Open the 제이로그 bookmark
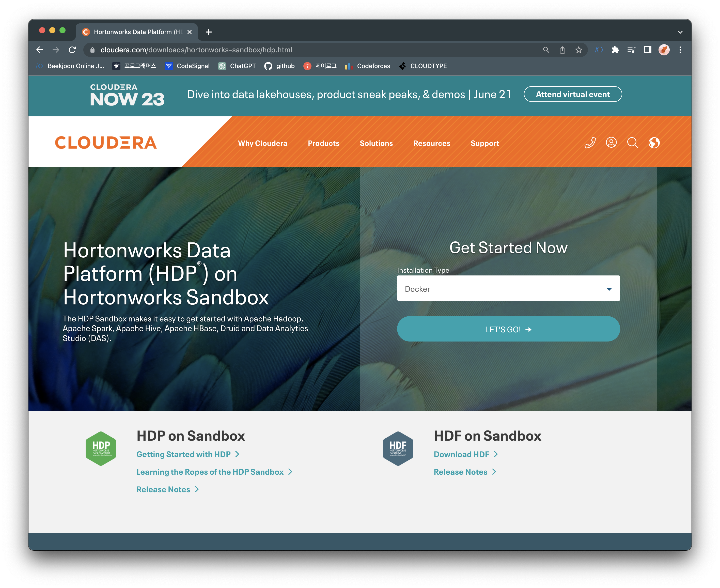This screenshot has width=720, height=588. 320,66
